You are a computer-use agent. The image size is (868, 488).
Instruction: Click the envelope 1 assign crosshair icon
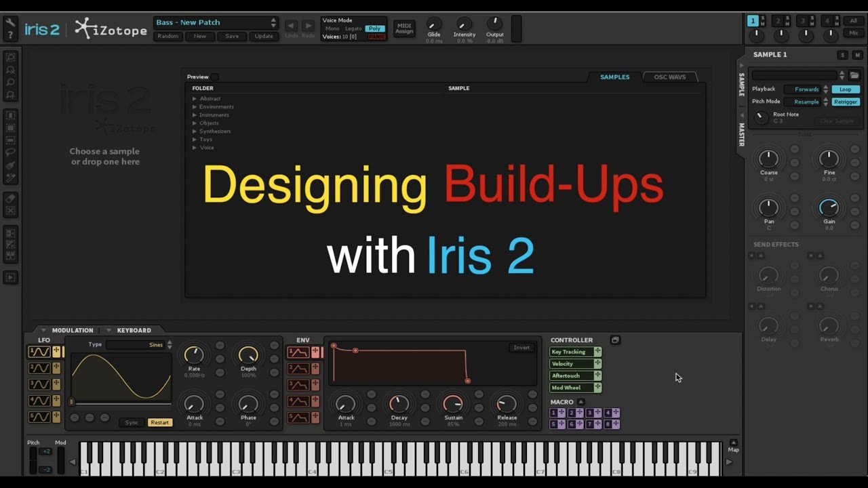(315, 352)
